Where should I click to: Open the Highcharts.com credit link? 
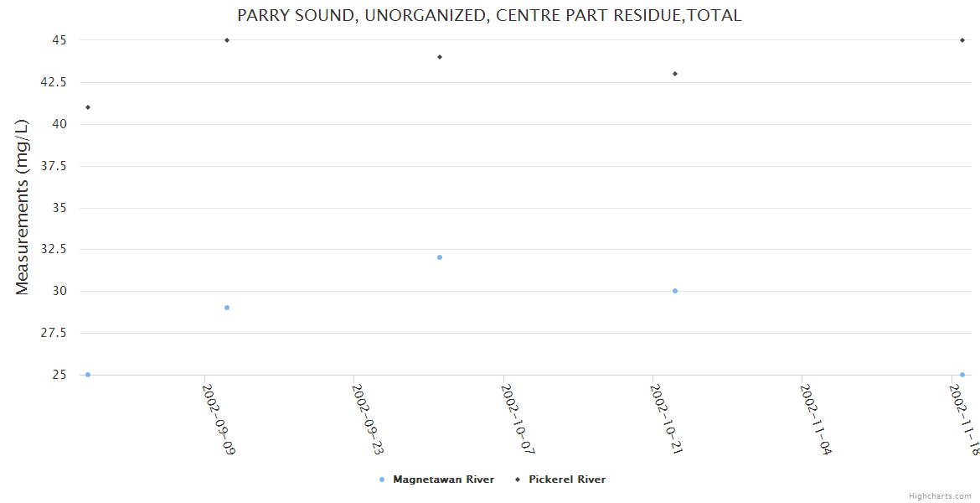[940, 496]
